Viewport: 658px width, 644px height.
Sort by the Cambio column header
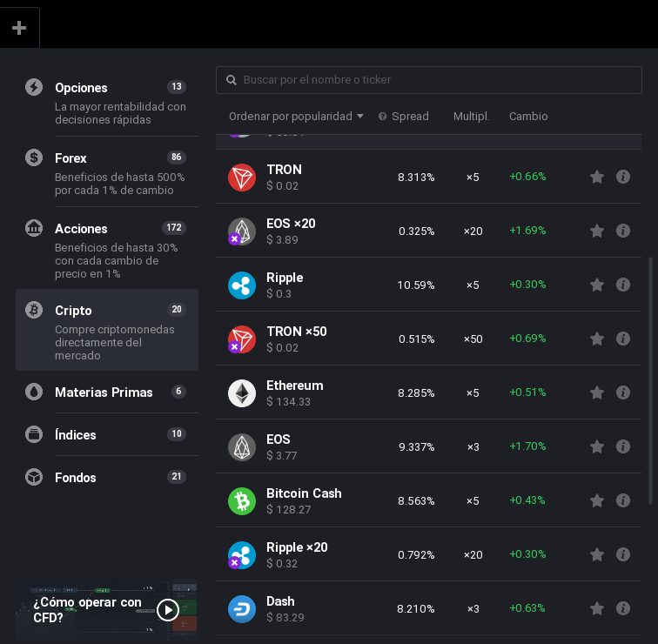click(528, 117)
